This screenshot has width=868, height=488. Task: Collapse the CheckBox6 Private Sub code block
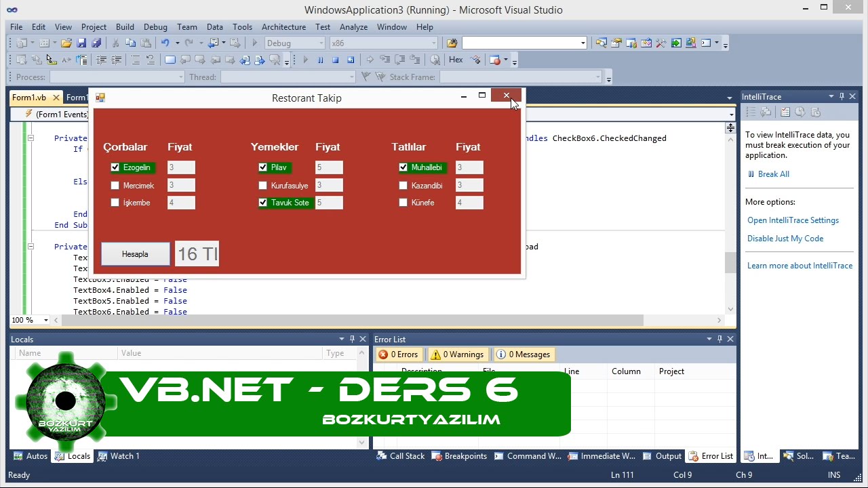(x=31, y=138)
